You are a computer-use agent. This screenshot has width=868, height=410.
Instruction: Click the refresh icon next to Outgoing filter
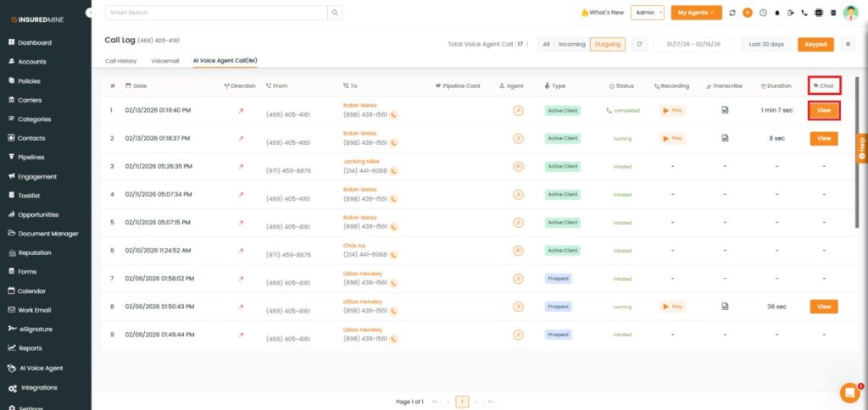639,44
